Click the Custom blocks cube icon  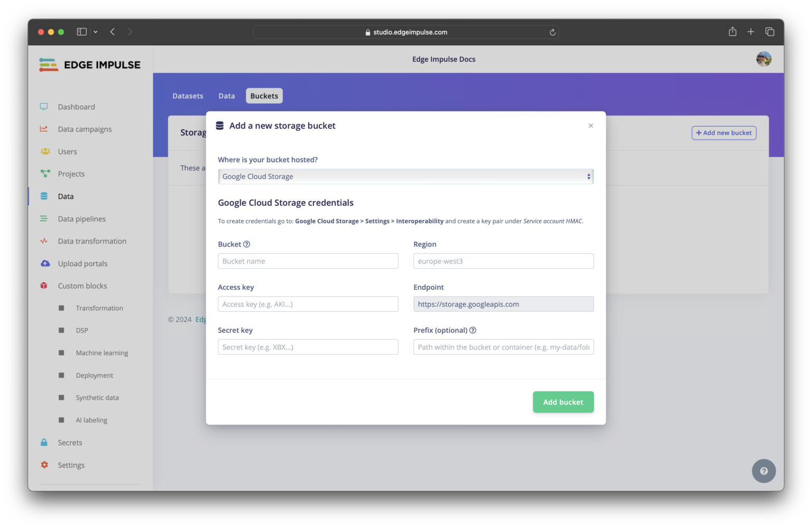(44, 286)
